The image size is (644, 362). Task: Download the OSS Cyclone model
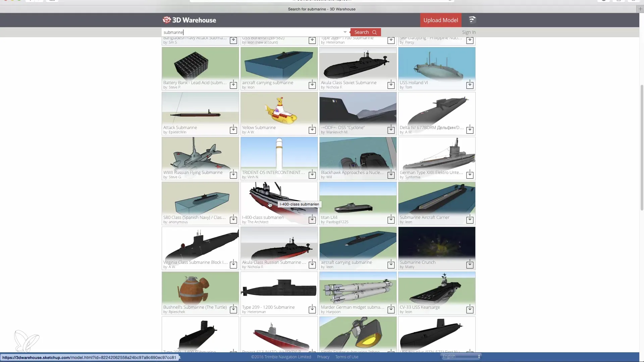click(391, 129)
